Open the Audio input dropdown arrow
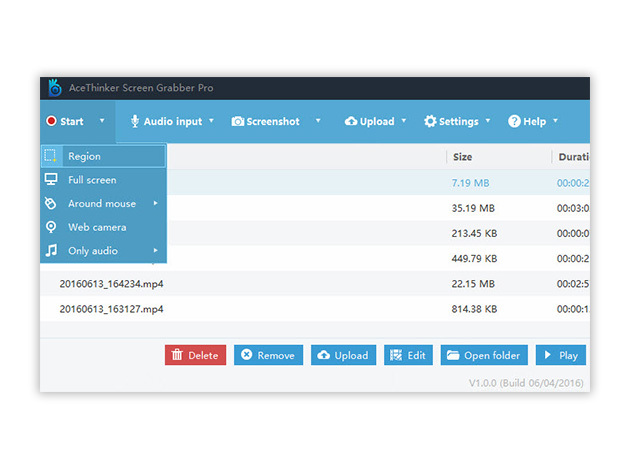This screenshot has width=630, height=473. (x=211, y=120)
